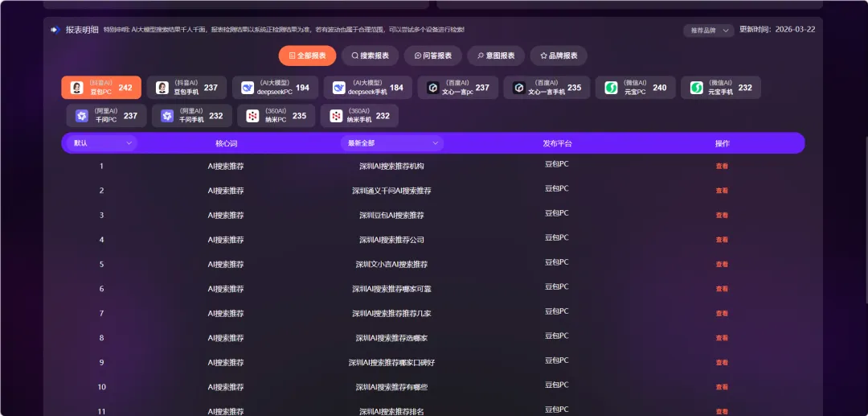Select the 纳米手机 platform chip
The image size is (868, 416).
tap(359, 116)
